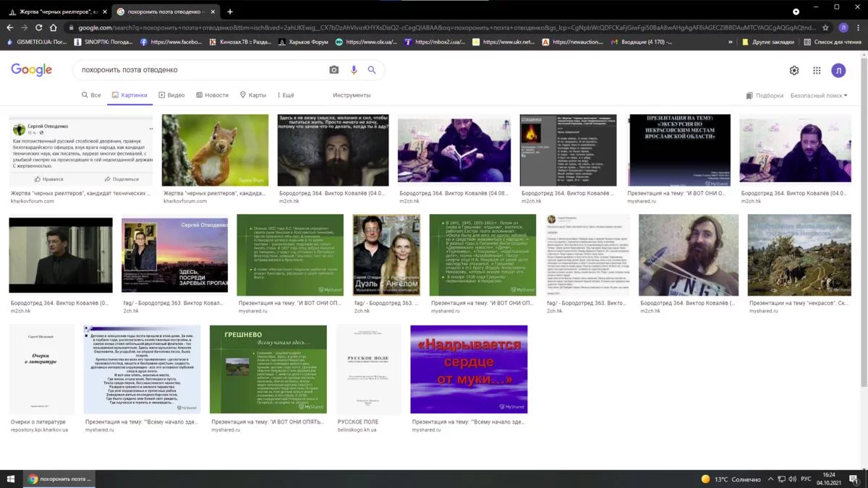Reload the page with the refresh button
Image resolution: width=868 pixels, height=488 pixels.
(38, 27)
